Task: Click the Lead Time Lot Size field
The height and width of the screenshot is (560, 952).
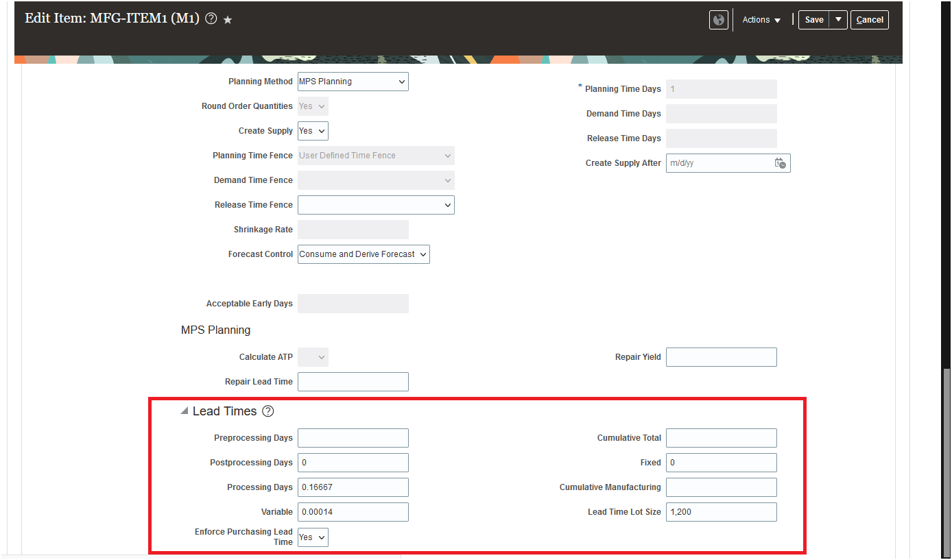Action: click(722, 512)
